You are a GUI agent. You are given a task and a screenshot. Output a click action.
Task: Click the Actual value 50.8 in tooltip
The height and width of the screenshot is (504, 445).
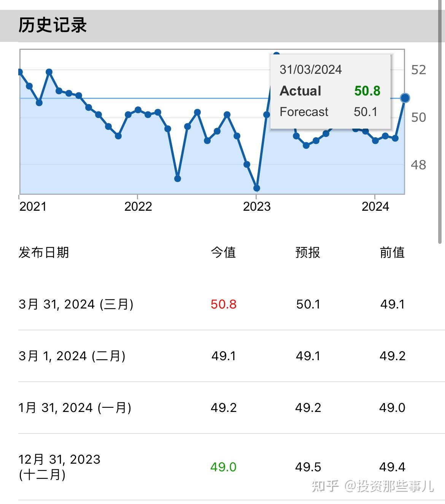tap(367, 91)
